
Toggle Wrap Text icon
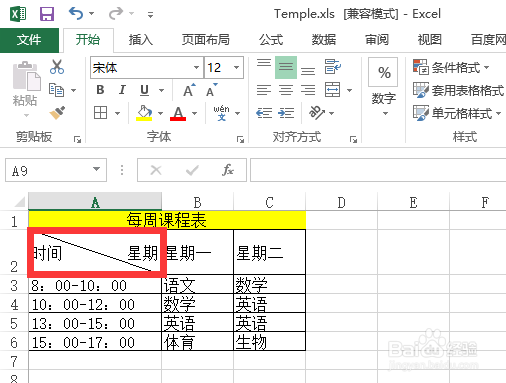[x=333, y=67]
